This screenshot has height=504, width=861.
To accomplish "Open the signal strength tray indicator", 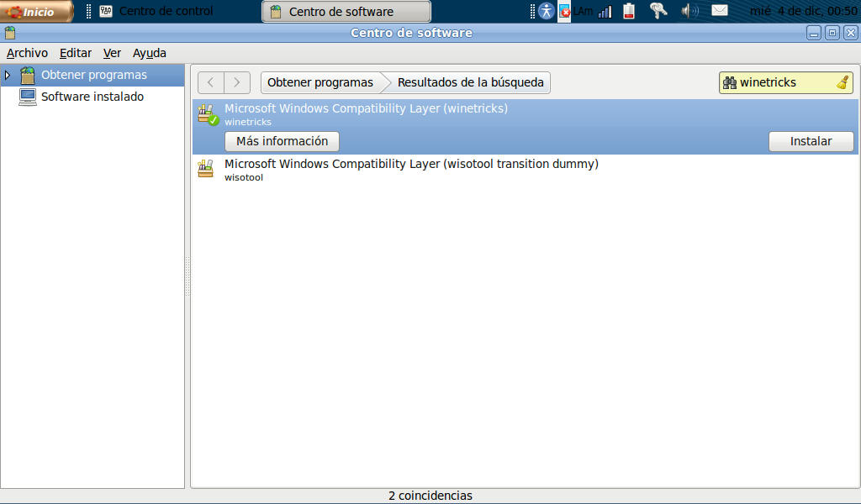I will point(605,11).
